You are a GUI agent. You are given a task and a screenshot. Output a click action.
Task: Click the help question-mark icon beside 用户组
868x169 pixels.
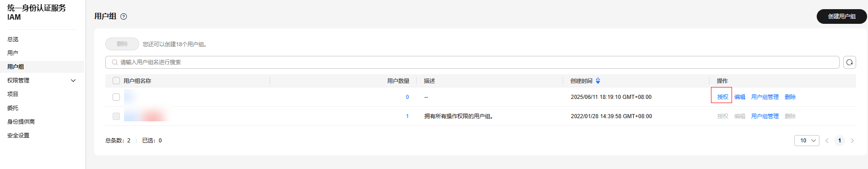[124, 16]
